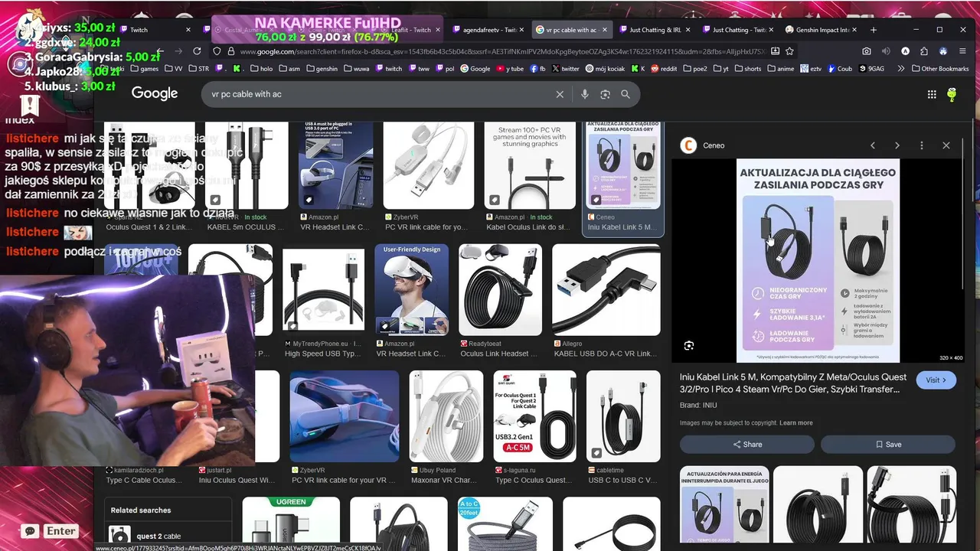Click the Google search input field
The width and height of the screenshot is (980, 551).
click(x=379, y=94)
